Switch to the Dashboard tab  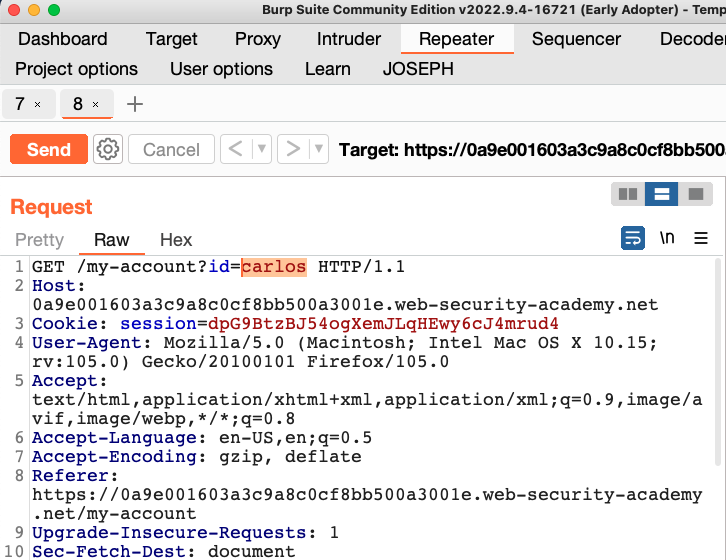point(63,39)
